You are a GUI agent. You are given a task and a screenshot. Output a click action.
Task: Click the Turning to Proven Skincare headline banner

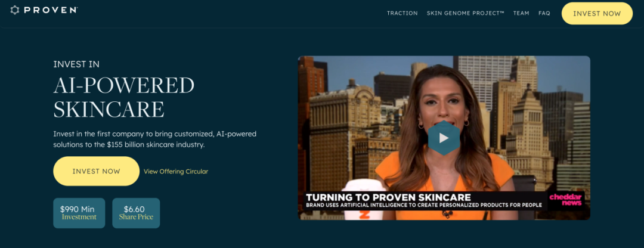(x=389, y=197)
